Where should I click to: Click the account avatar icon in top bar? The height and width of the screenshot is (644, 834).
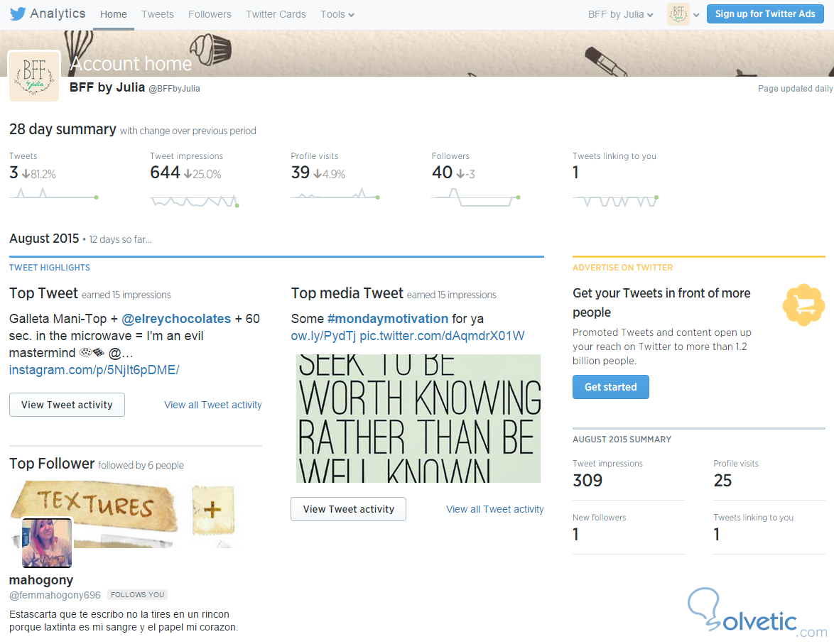[x=678, y=14]
